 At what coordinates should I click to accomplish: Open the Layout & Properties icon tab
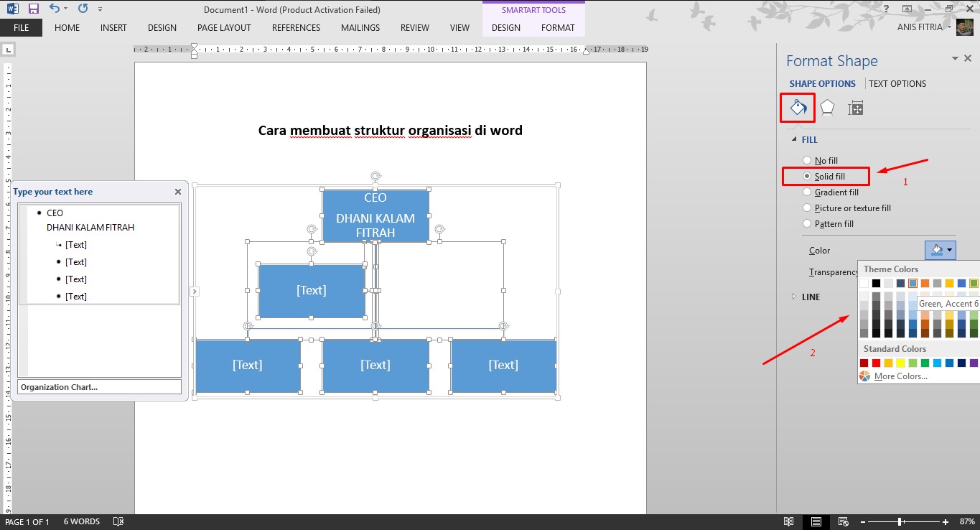click(x=855, y=108)
